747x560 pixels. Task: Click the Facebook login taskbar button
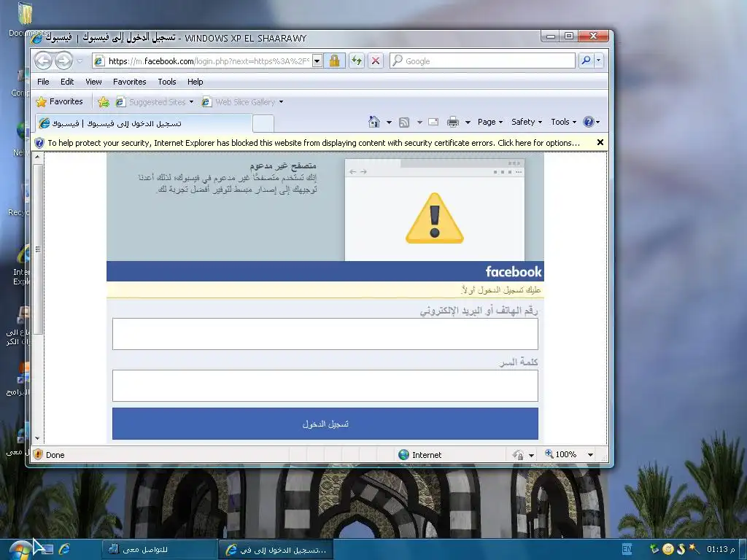[275, 550]
